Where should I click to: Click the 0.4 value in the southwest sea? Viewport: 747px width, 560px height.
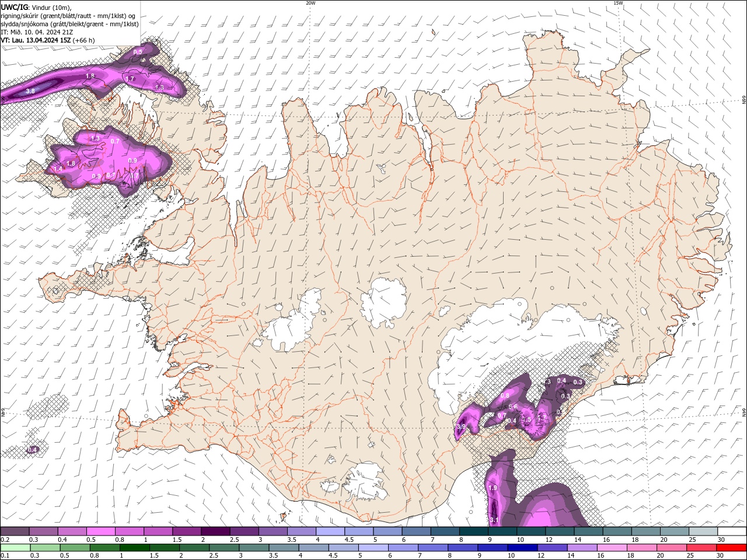pyautogui.click(x=33, y=450)
